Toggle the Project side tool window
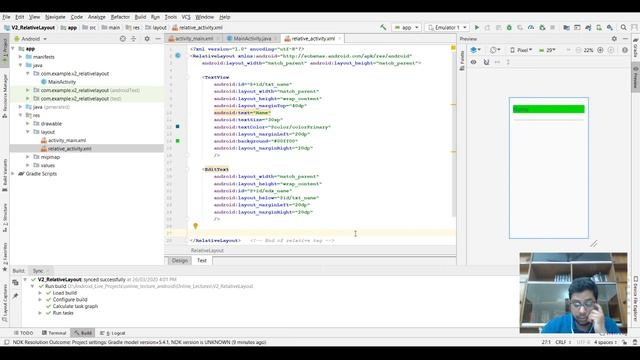The width and height of the screenshot is (640, 360). 4,51
